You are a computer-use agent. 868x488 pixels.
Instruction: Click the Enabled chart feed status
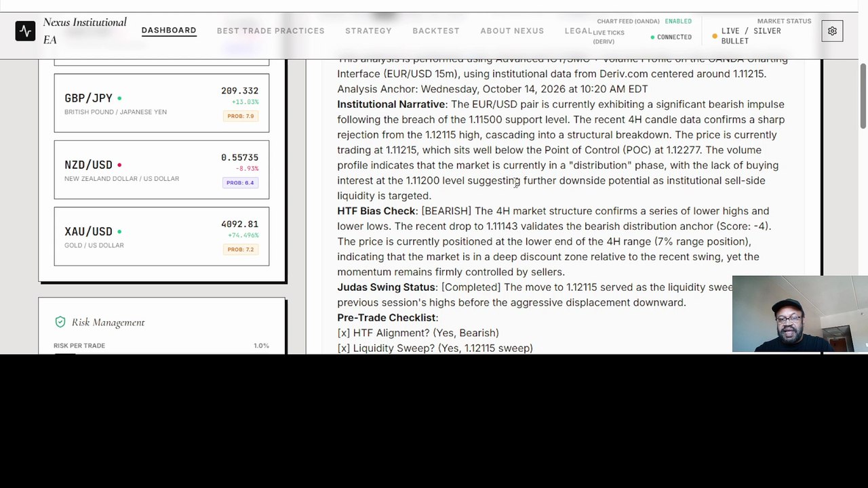(678, 22)
